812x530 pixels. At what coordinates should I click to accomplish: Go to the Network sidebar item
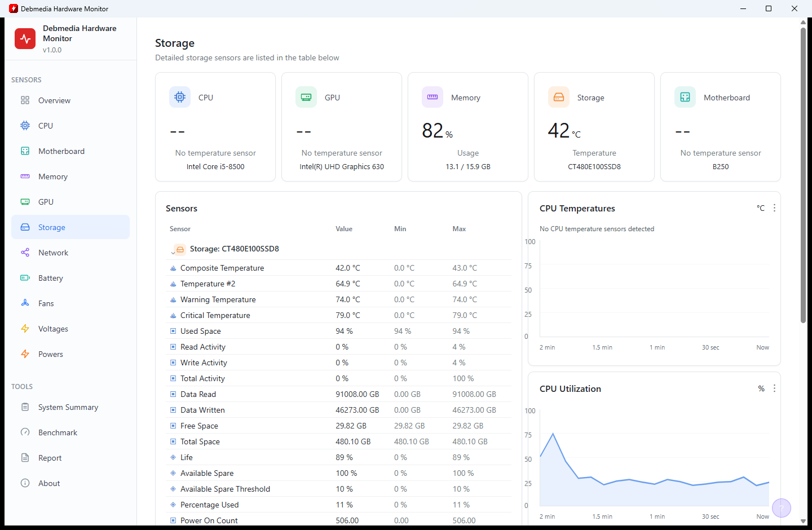click(x=70, y=253)
